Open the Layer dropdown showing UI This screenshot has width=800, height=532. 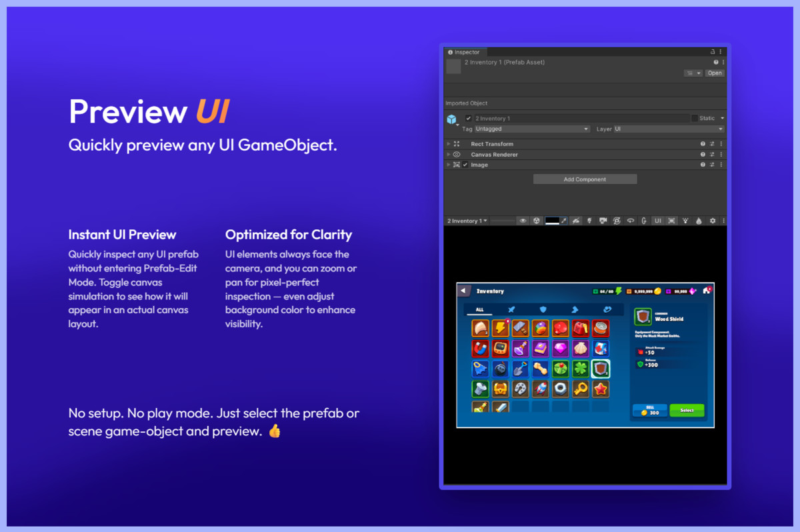coord(669,129)
